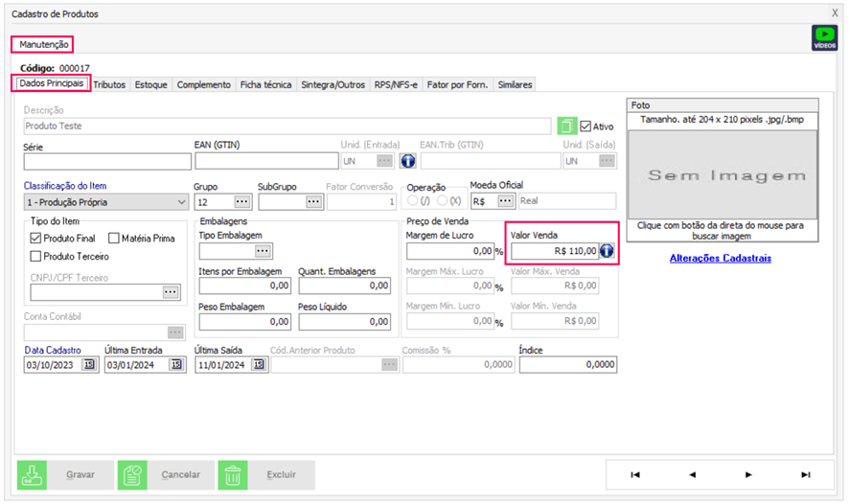Click the Cancelar button
This screenshot has height=504, width=849.
point(162,474)
